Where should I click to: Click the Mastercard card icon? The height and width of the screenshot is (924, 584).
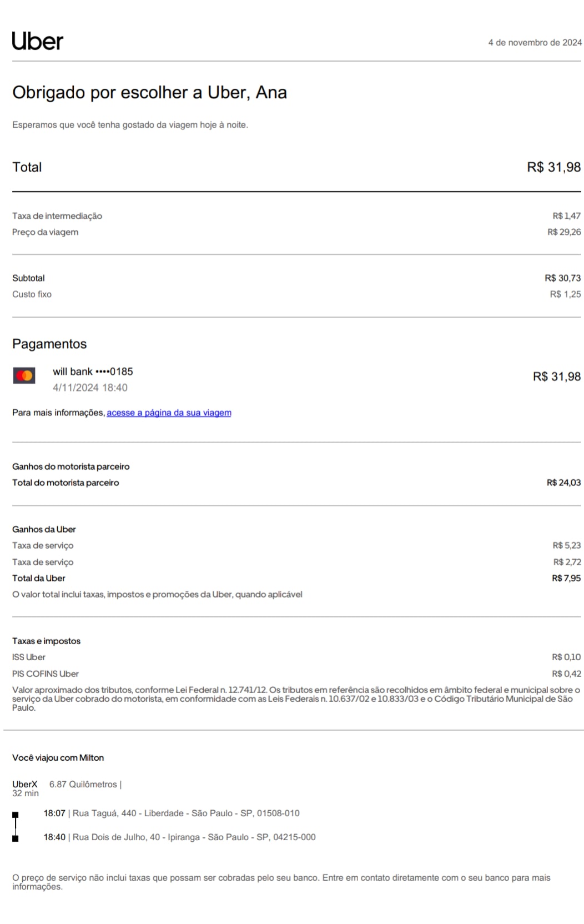point(24,376)
